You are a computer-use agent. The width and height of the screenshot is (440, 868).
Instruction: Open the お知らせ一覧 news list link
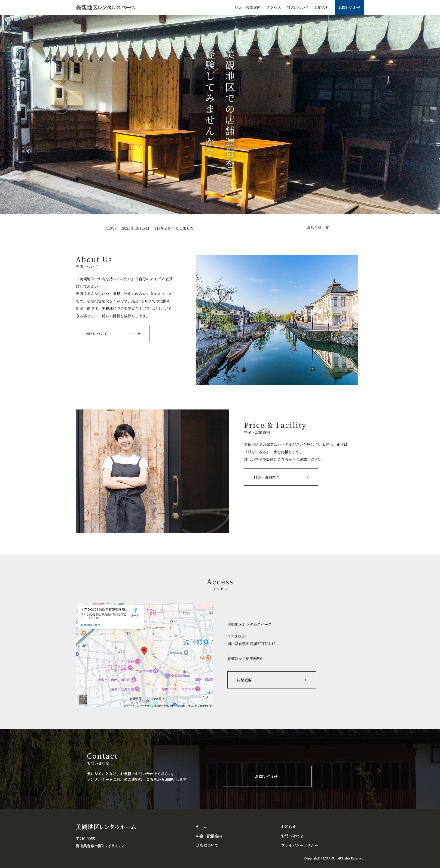[318, 227]
